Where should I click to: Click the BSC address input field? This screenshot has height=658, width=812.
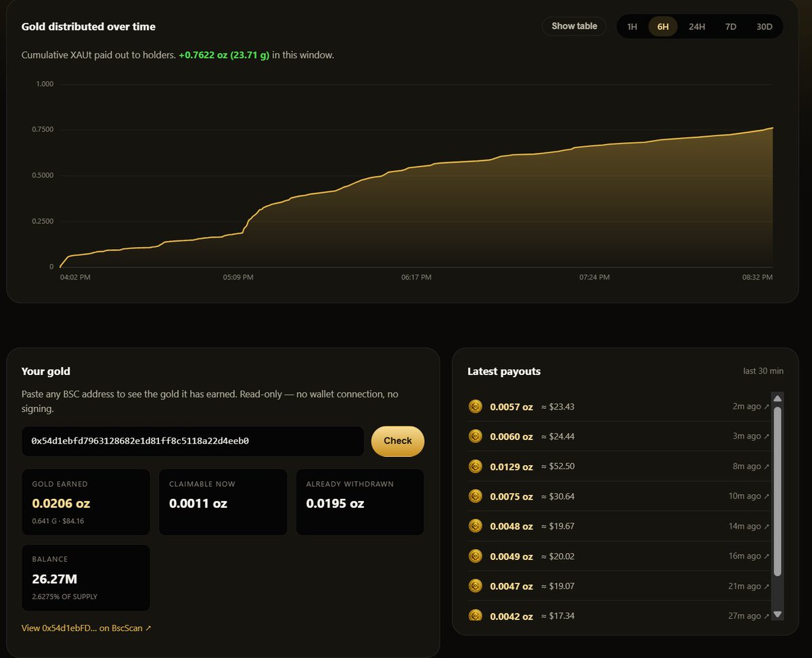(193, 441)
